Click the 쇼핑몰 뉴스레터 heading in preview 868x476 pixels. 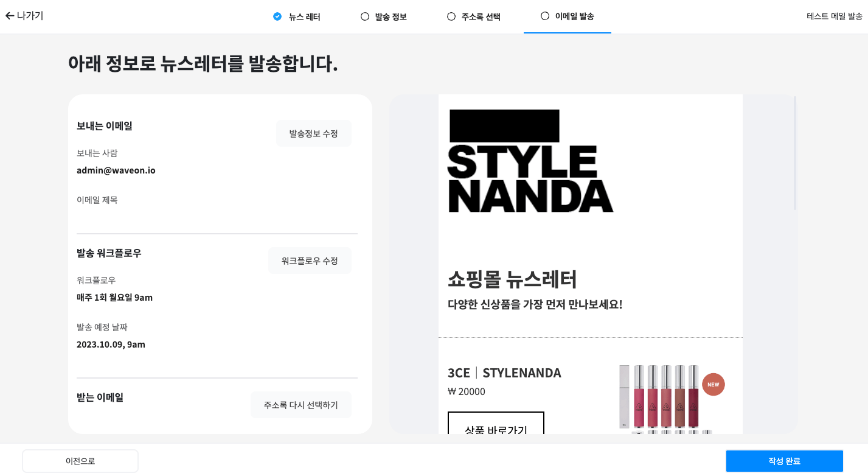513,280
